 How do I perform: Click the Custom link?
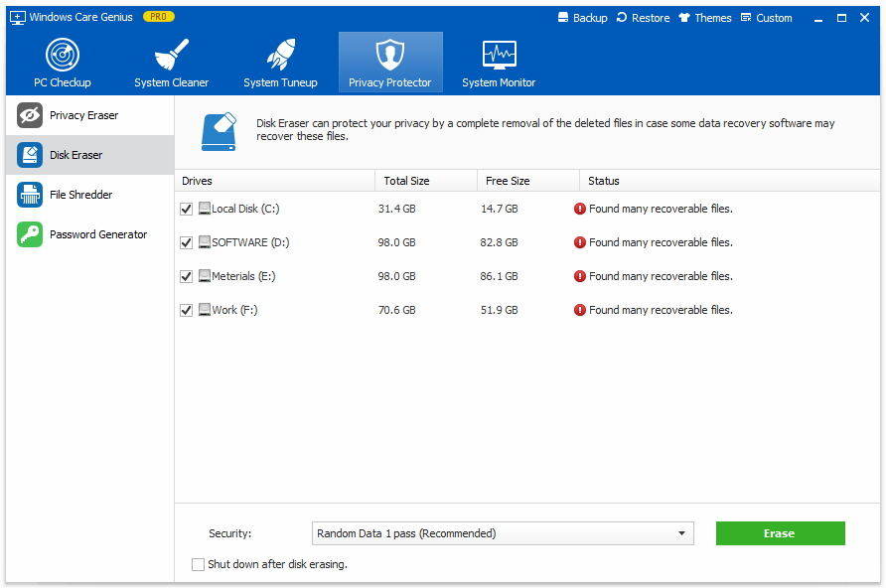pos(774,18)
